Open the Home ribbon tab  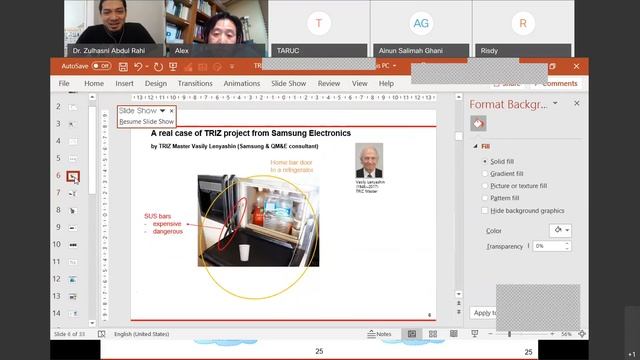coord(94,83)
